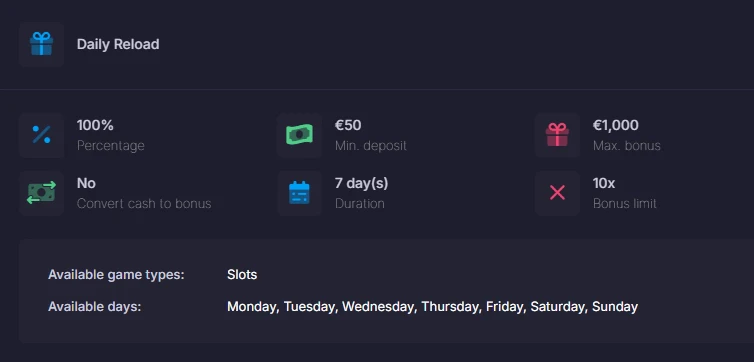
Task: Click the 10x bonus limit value
Action: pyautogui.click(x=604, y=183)
